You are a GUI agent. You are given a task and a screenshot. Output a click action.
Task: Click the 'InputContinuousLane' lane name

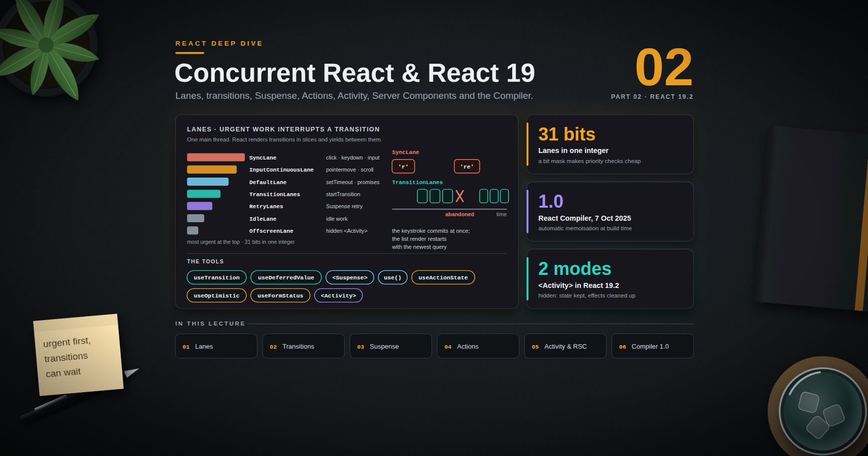pos(281,170)
